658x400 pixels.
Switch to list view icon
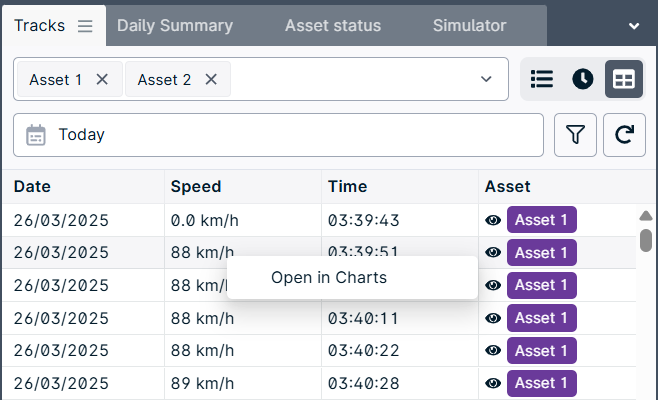(x=542, y=79)
